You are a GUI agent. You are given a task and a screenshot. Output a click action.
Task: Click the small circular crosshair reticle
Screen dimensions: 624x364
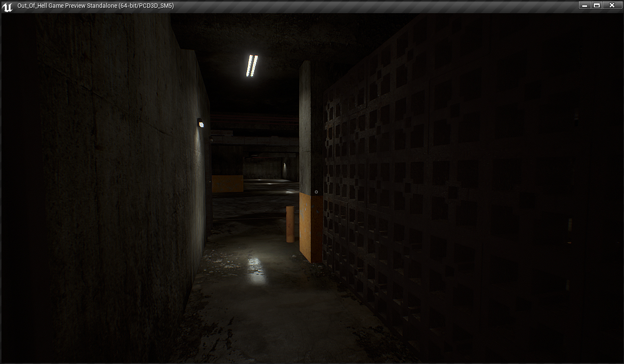[316, 192]
